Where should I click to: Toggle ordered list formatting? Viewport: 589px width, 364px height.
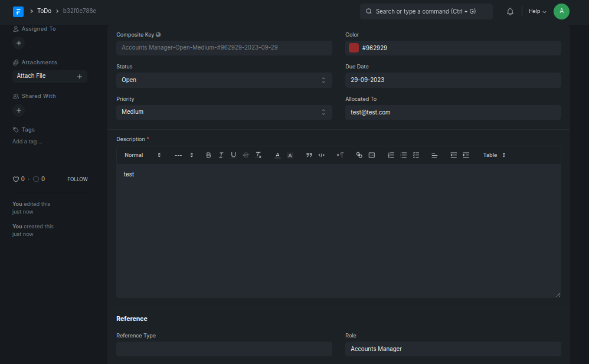pyautogui.click(x=391, y=155)
